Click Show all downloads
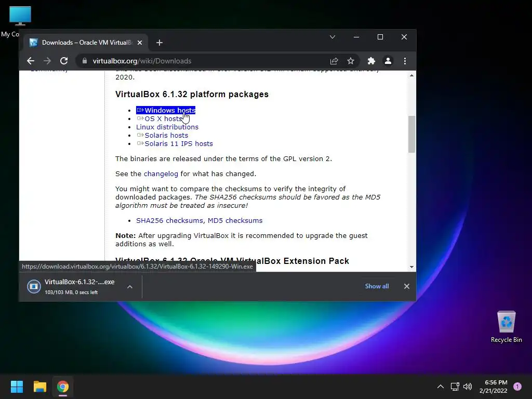This screenshot has width=532, height=399. pos(377,286)
